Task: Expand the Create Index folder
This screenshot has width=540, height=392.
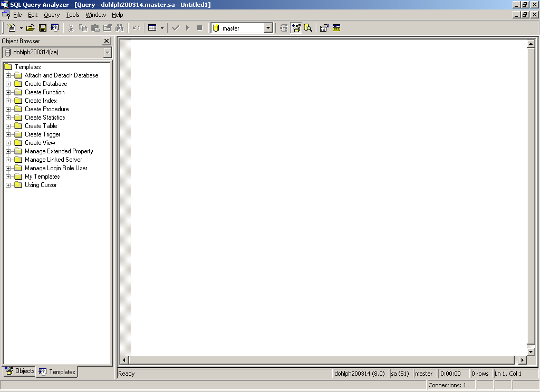Action: (8, 101)
